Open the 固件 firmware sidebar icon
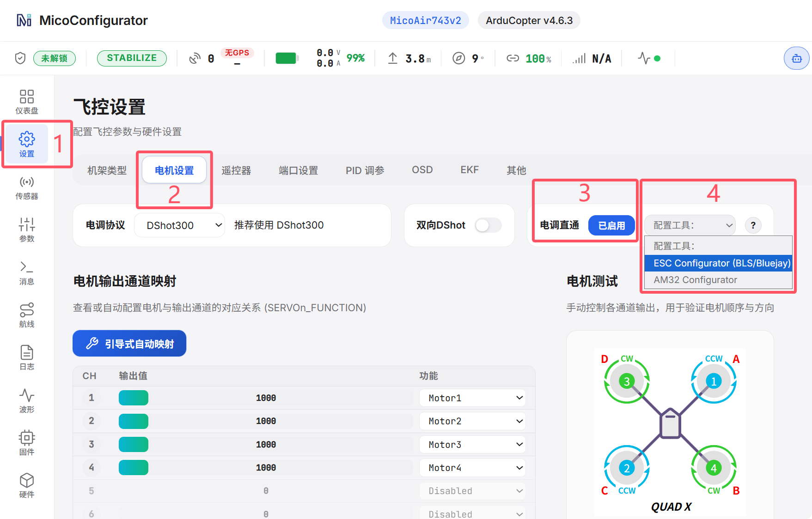 tap(27, 443)
